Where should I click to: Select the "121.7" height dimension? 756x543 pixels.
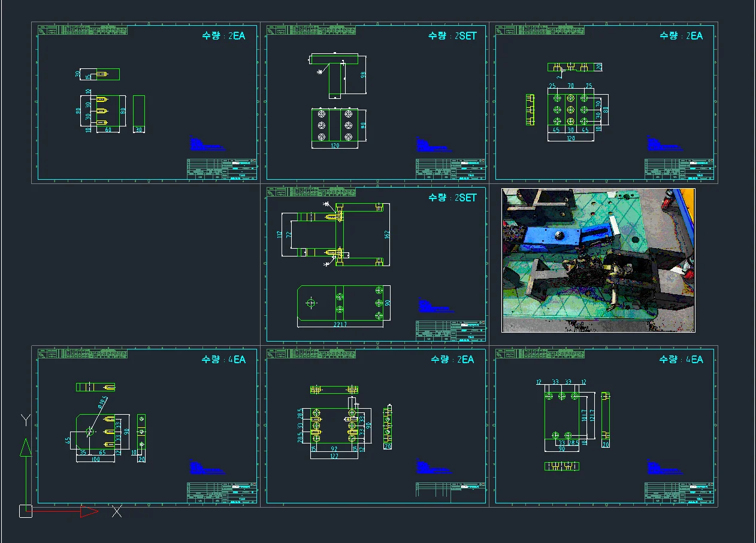point(592,415)
